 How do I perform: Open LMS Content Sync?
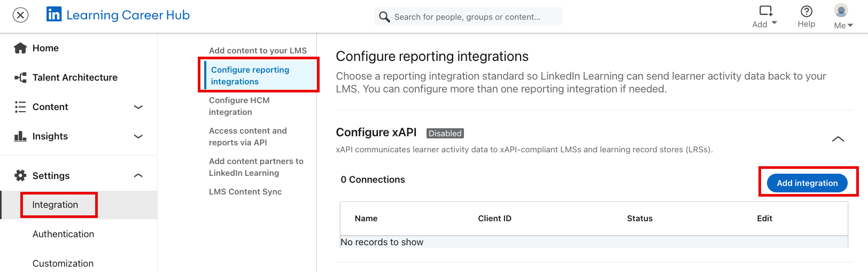click(245, 192)
